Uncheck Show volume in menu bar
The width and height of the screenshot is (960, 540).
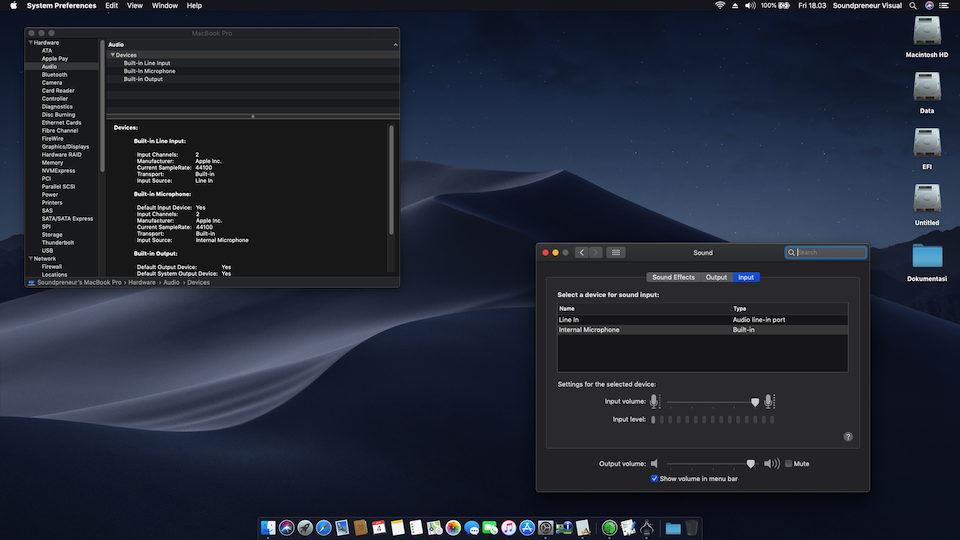coord(655,479)
